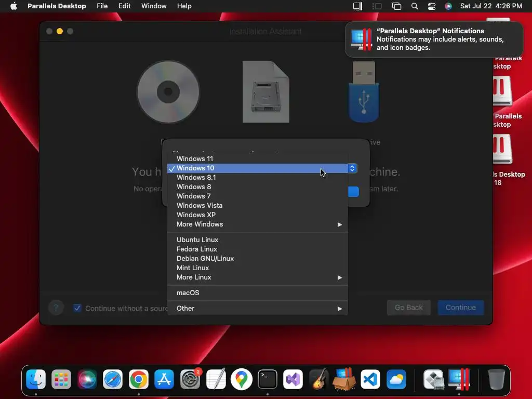The image size is (532, 399).
Task: Launch Siri from the Dock
Action: coord(87,379)
